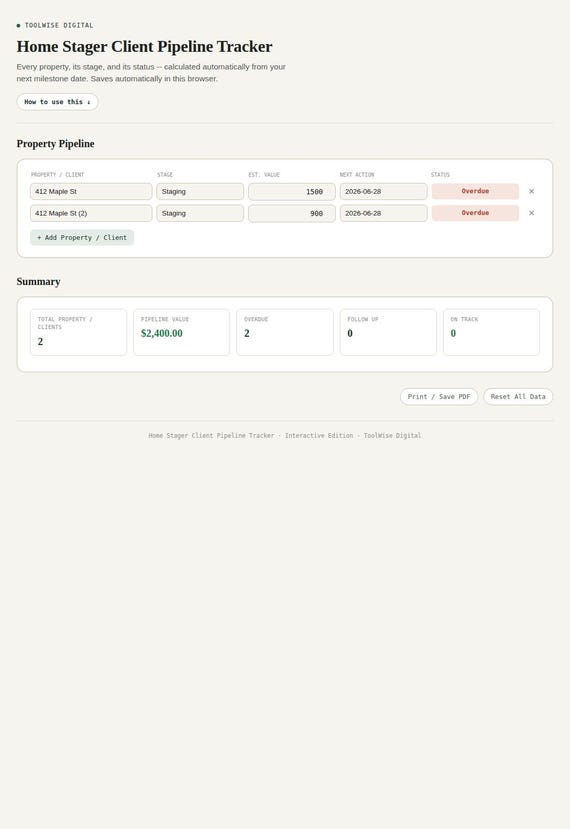The width and height of the screenshot is (570, 829).
Task: Click Overdue status badge of 412 Maple St
Action: point(475,191)
